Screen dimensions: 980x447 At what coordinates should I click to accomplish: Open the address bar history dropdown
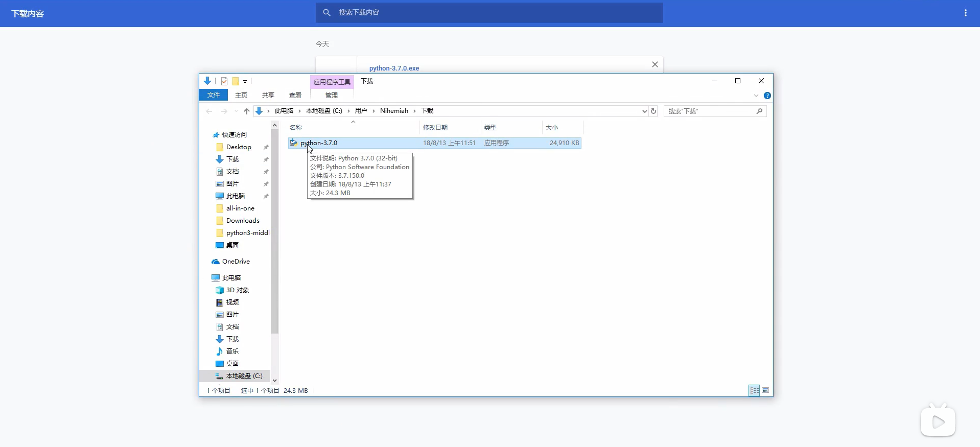pos(644,111)
